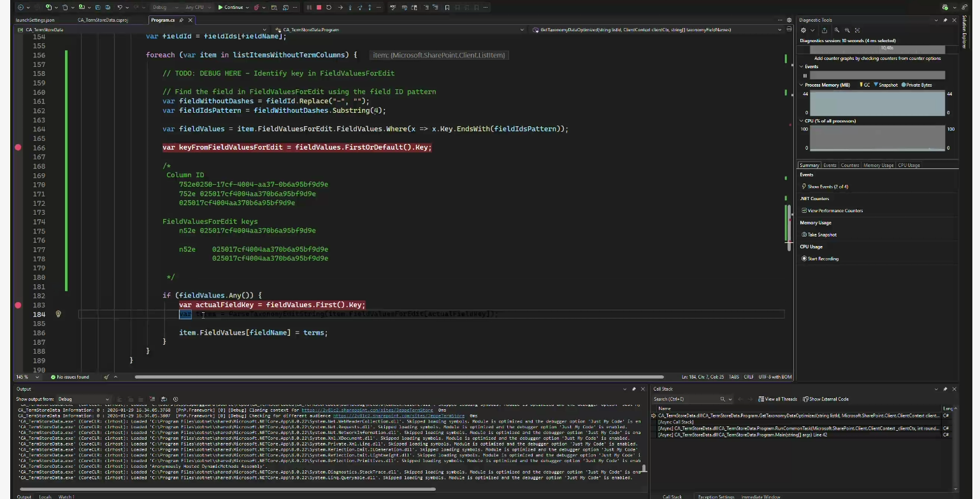Click the Zoom In icon in Diagnostic Tools
The image size is (980, 499).
coord(836,30)
